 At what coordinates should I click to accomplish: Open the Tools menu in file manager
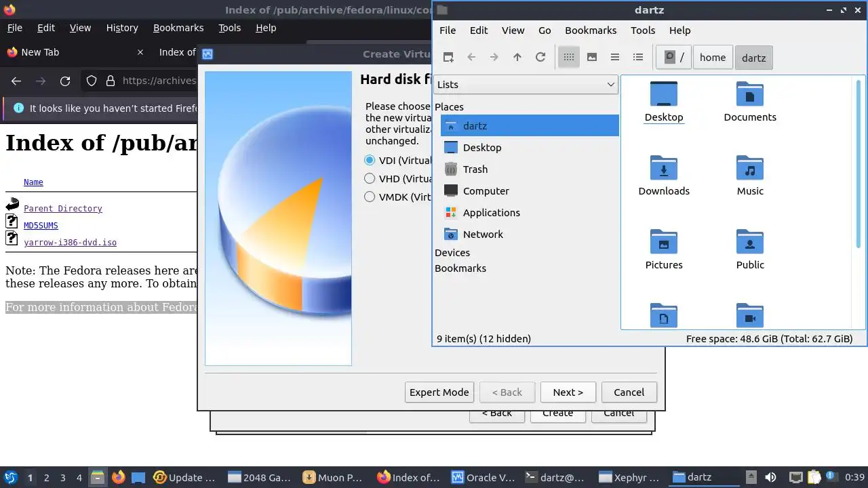coord(643,30)
